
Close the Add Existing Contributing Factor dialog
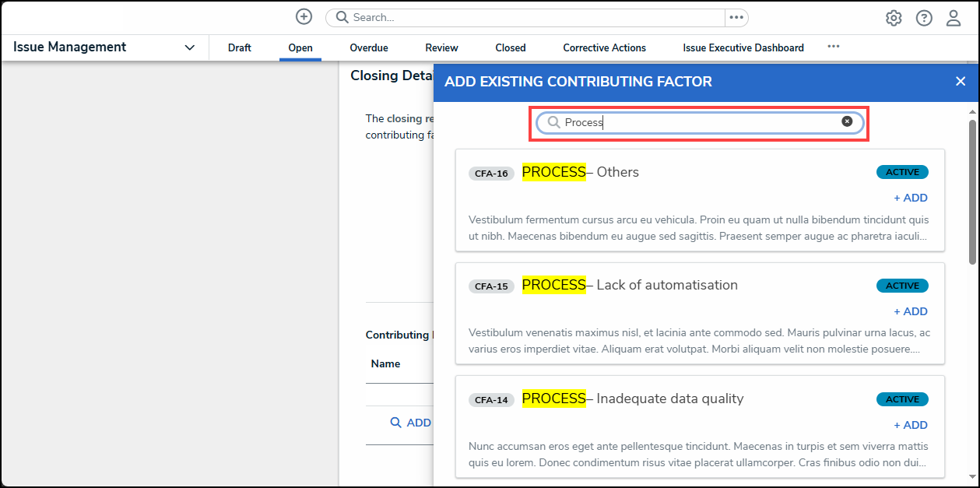point(961,81)
